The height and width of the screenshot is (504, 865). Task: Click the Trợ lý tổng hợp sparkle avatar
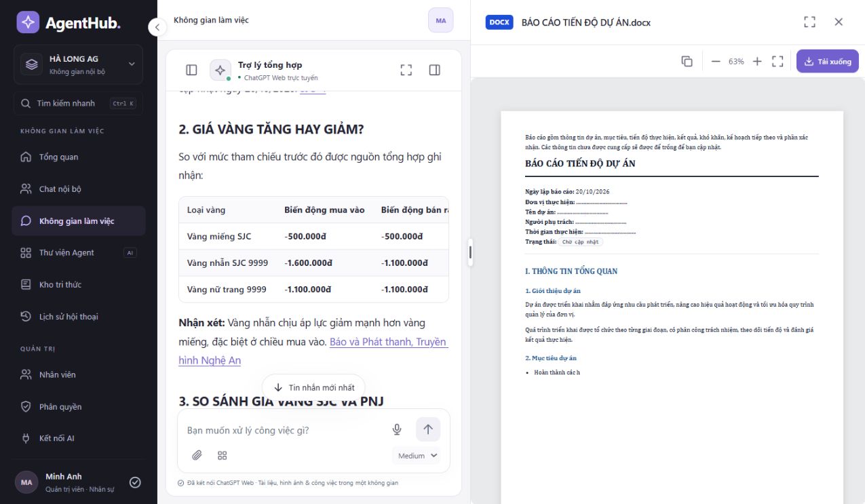click(x=220, y=70)
